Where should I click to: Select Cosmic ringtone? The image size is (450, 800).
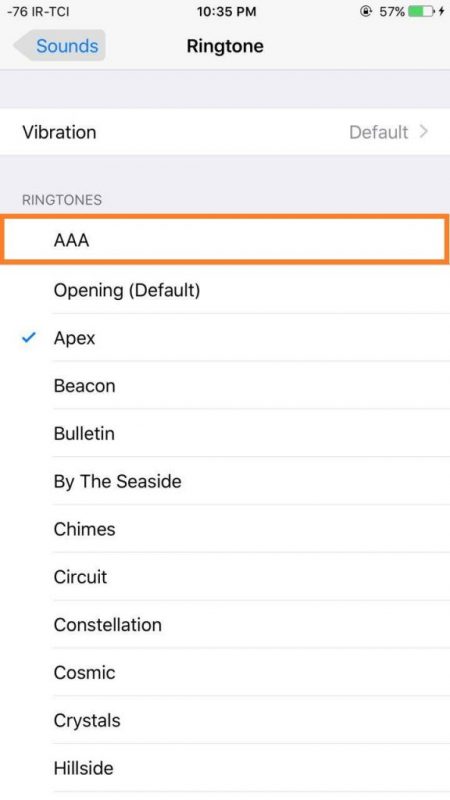225,672
